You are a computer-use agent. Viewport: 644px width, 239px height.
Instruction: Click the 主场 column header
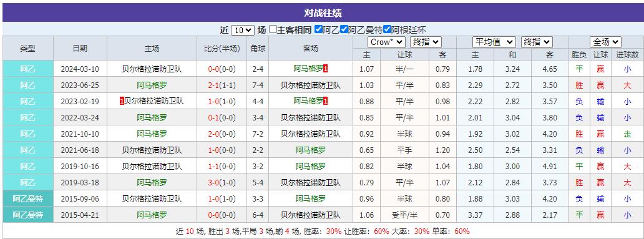click(152, 49)
